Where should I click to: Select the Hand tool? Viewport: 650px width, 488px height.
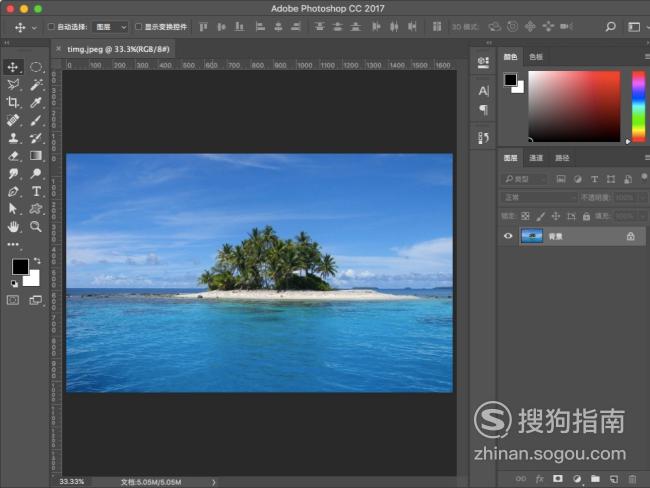click(x=13, y=226)
